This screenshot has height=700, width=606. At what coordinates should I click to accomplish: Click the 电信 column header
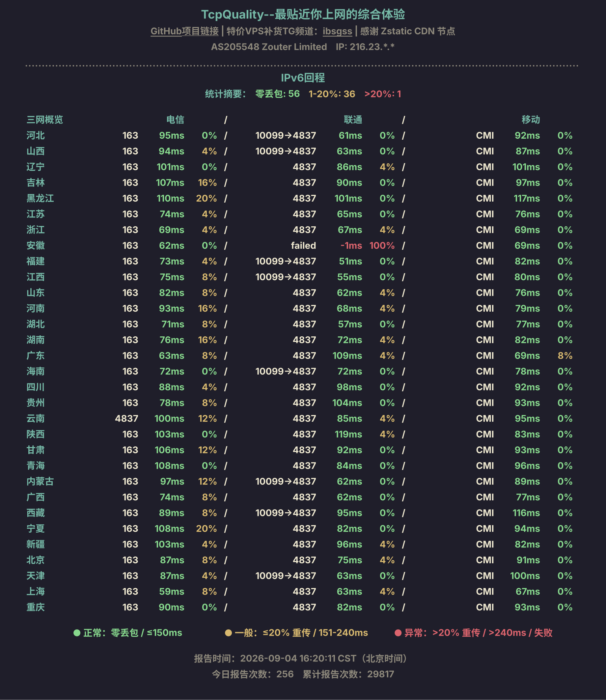point(175,119)
